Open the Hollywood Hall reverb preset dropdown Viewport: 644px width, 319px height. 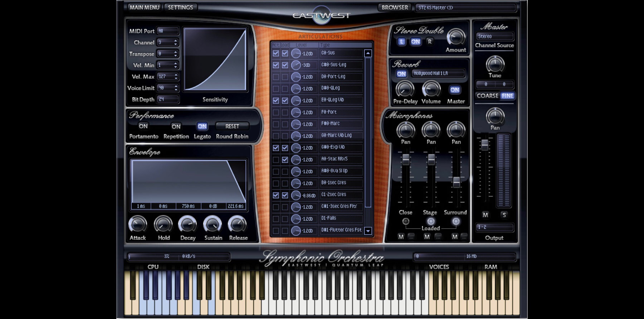pos(438,73)
